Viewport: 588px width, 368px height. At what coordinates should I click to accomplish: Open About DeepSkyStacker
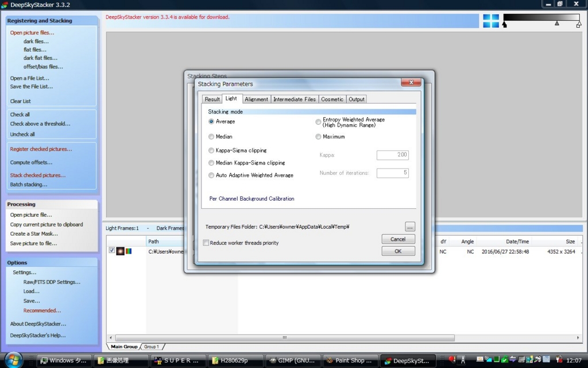coord(38,324)
